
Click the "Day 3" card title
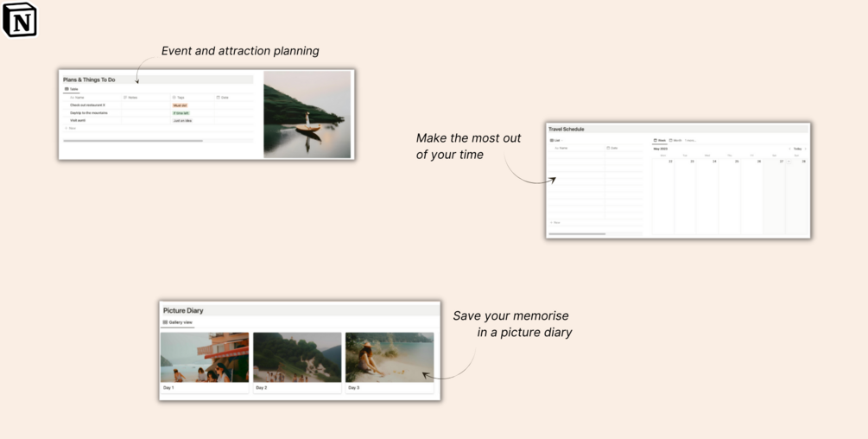(354, 388)
